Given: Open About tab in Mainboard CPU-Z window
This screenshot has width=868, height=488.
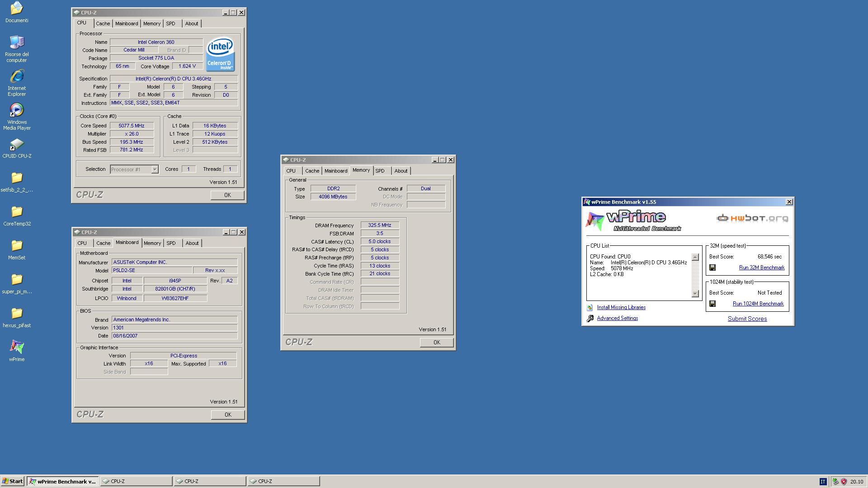Looking at the screenshot, I should point(192,243).
